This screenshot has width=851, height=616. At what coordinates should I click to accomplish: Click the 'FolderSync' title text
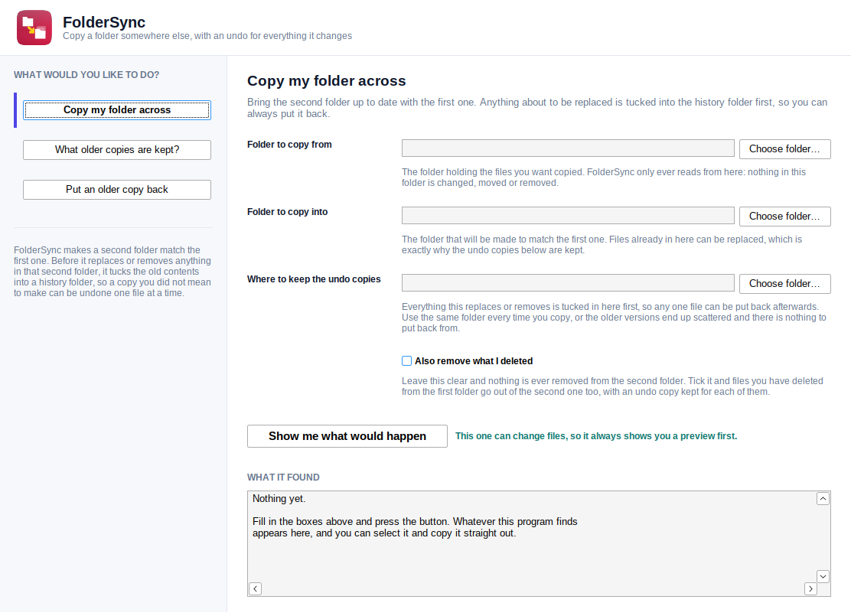coord(104,22)
